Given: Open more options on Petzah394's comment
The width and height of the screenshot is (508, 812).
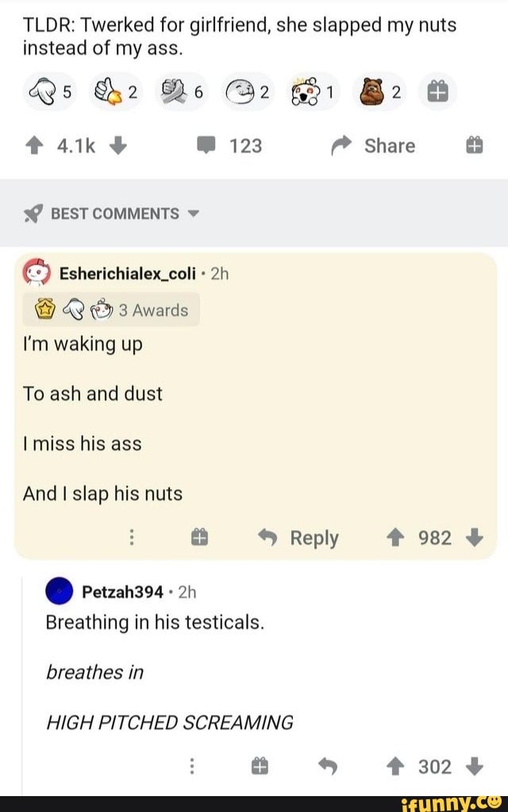Looking at the screenshot, I should click(192, 767).
